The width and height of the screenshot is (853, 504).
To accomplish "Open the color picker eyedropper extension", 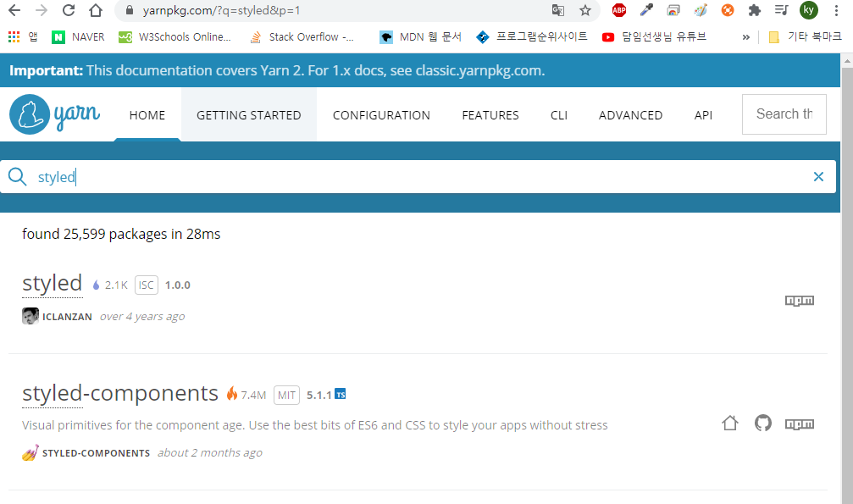I will (646, 10).
